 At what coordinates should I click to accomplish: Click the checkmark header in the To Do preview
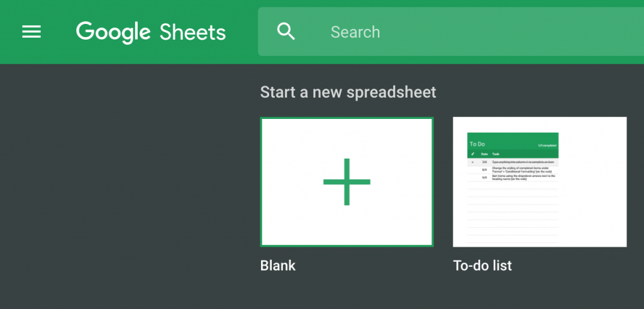(473, 154)
